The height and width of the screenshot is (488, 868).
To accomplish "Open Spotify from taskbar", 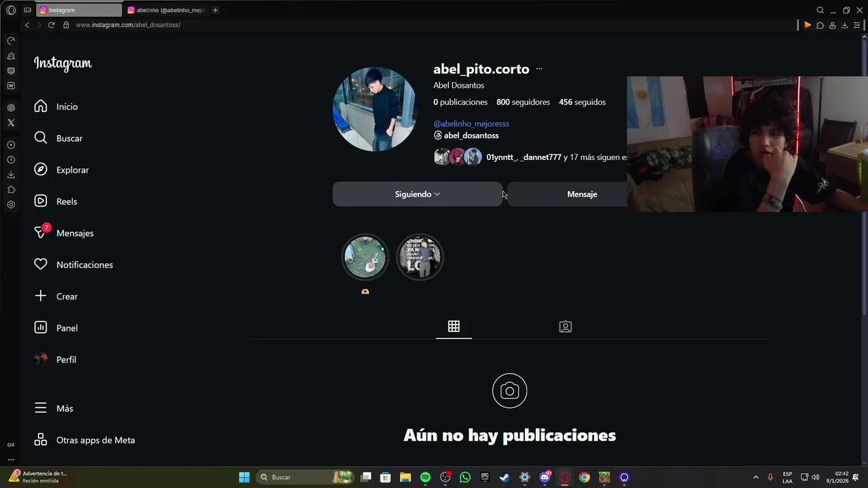I will (425, 477).
